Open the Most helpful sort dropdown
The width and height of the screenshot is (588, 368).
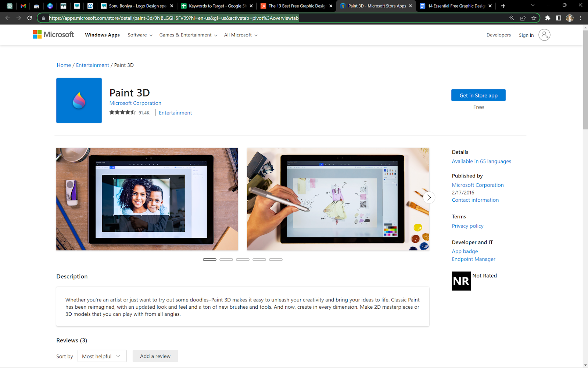click(102, 356)
